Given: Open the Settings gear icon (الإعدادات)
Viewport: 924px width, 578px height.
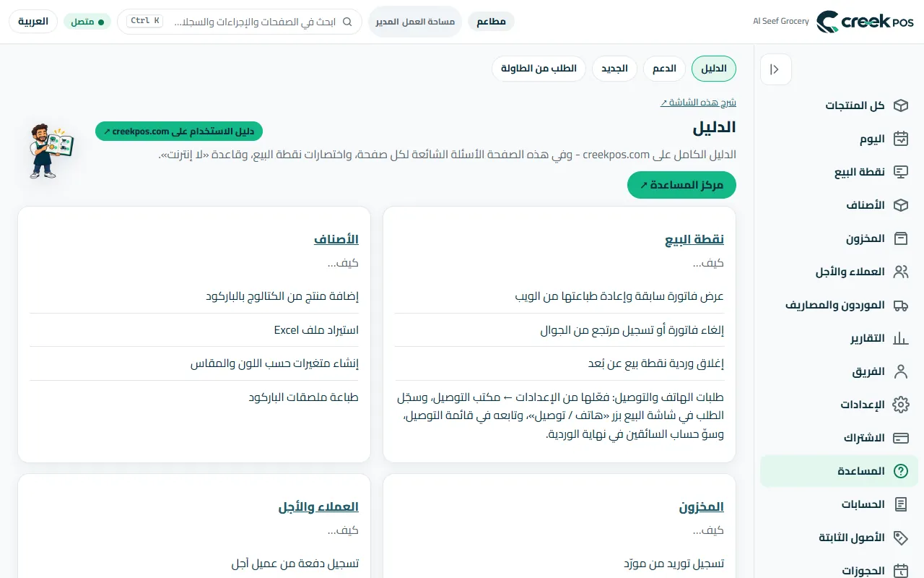Looking at the screenshot, I should click(x=900, y=405).
